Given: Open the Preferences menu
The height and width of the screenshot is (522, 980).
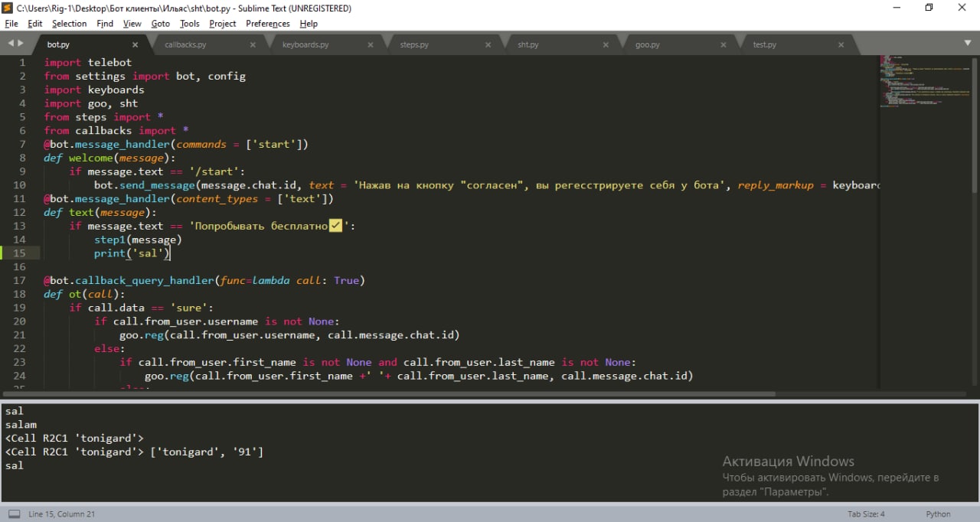Looking at the screenshot, I should point(267,24).
